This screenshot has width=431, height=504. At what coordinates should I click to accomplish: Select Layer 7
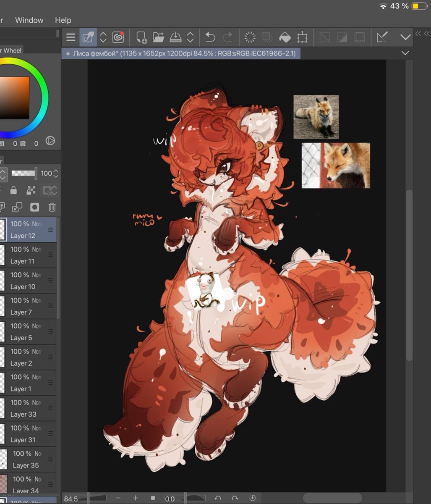tap(29, 307)
